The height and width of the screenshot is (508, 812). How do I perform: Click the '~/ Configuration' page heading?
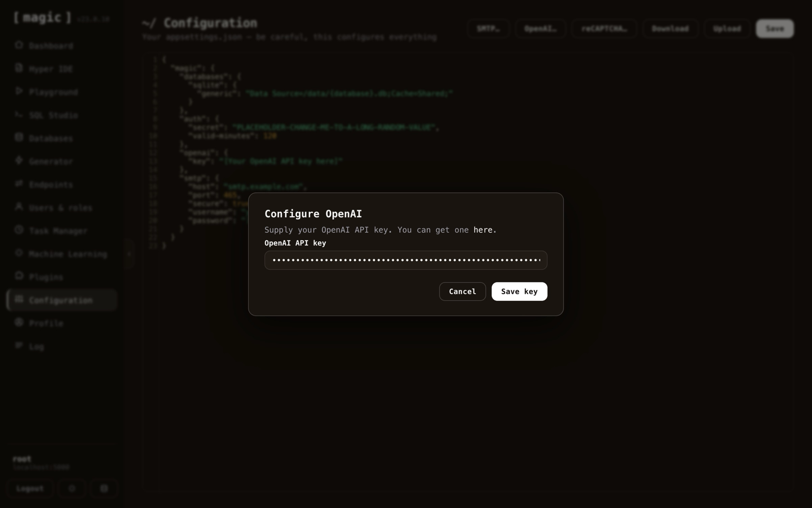pos(199,23)
